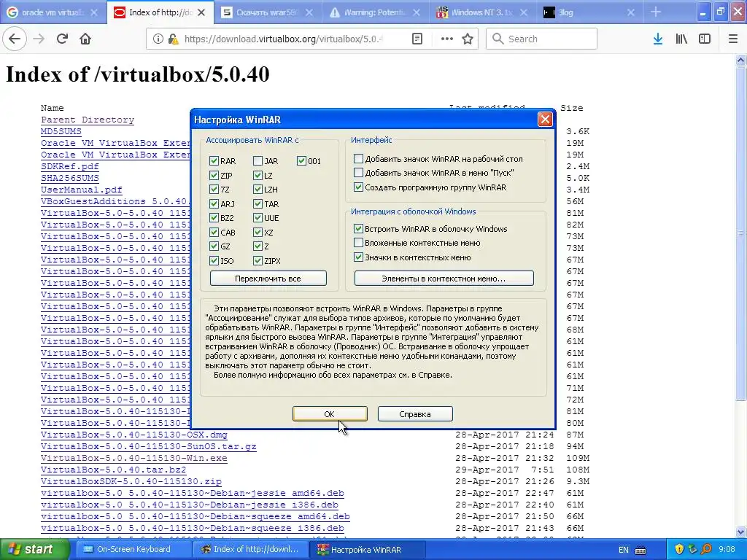Click the security shield tray icon
This screenshot has width=747, height=560.
click(679, 550)
